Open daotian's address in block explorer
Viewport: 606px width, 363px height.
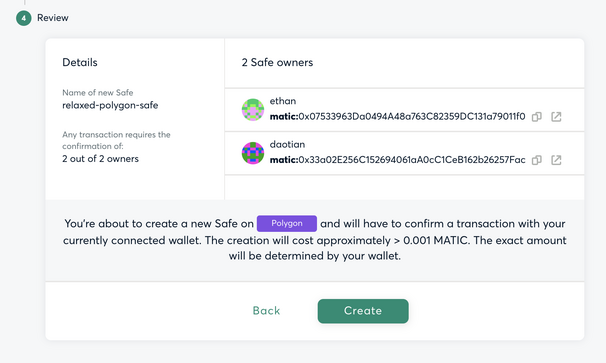[556, 160]
